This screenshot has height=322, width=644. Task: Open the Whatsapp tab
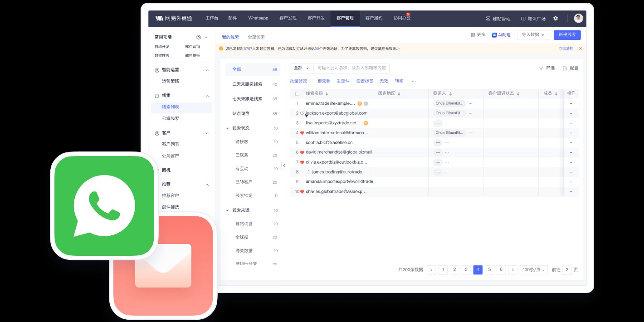coord(258,18)
